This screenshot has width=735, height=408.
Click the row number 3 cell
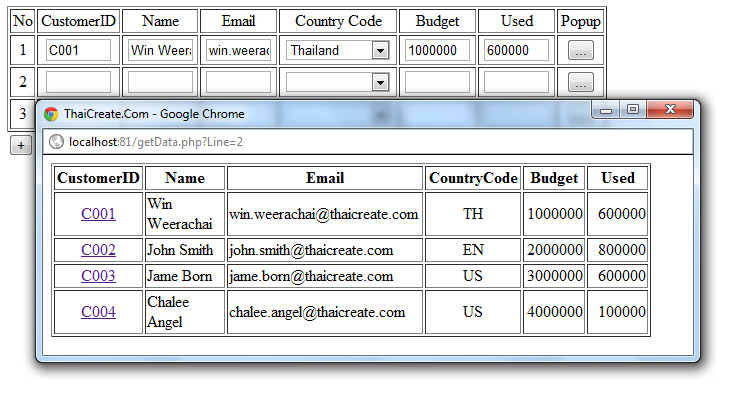pyautogui.click(x=22, y=113)
